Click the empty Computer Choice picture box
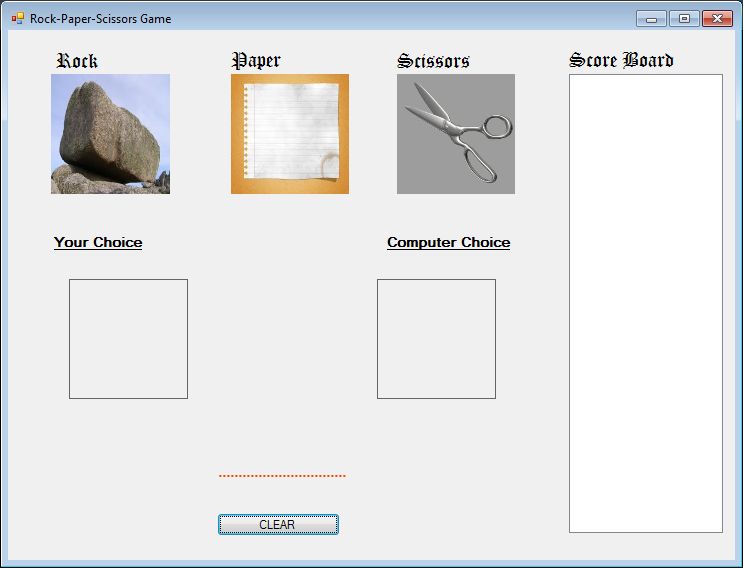The width and height of the screenshot is (743, 568). 436,339
